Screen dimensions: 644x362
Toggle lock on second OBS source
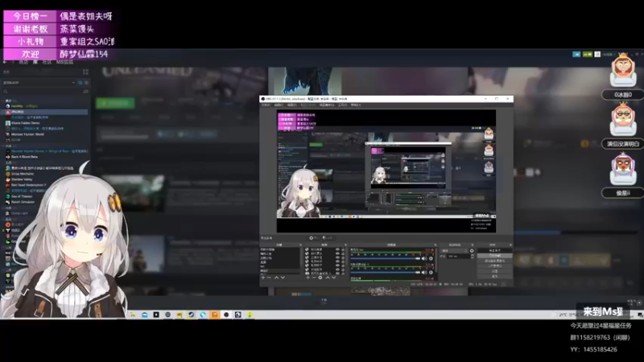point(343,253)
